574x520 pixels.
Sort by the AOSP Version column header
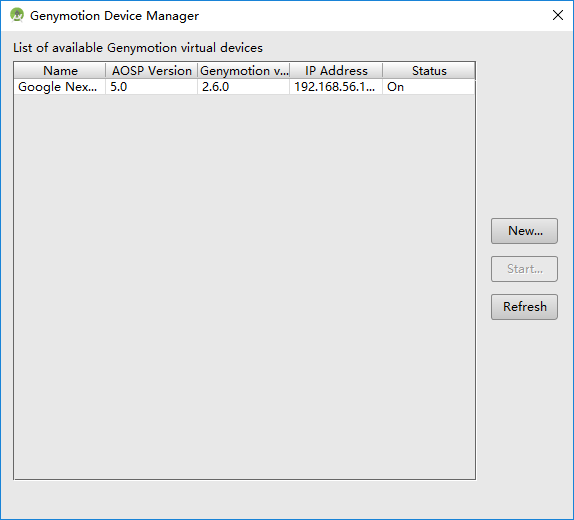(152, 71)
